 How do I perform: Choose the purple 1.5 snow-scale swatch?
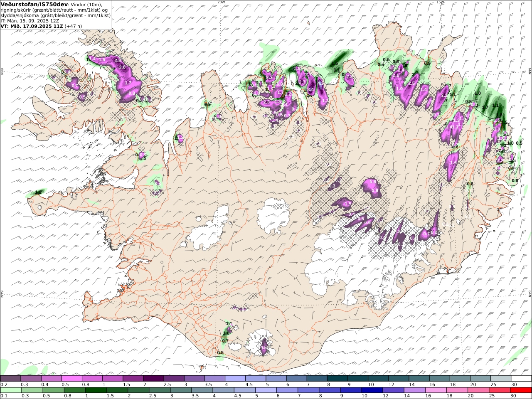[x=133, y=379]
